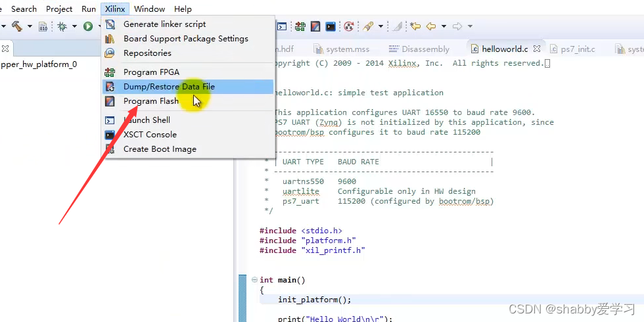Collapse the main() function fold marker
This screenshot has height=322, width=644.
[254, 280]
